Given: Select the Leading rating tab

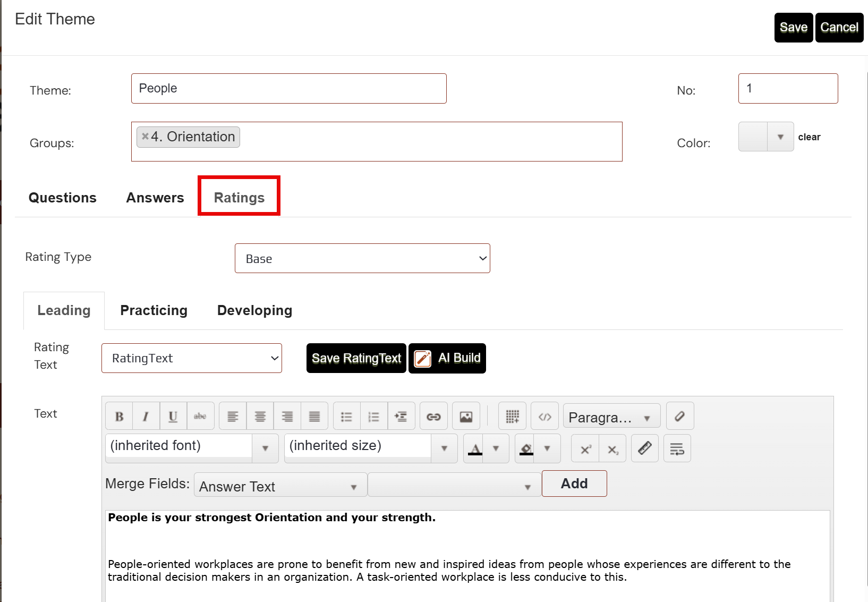Looking at the screenshot, I should [64, 310].
